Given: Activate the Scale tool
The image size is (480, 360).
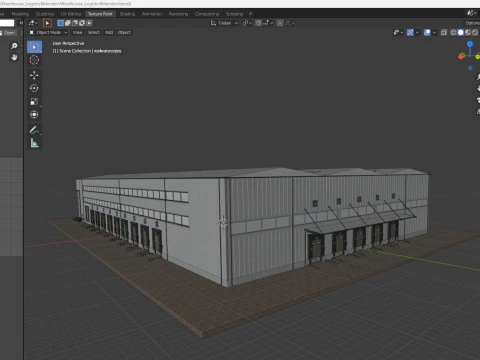Looking at the screenshot, I should (34, 101).
